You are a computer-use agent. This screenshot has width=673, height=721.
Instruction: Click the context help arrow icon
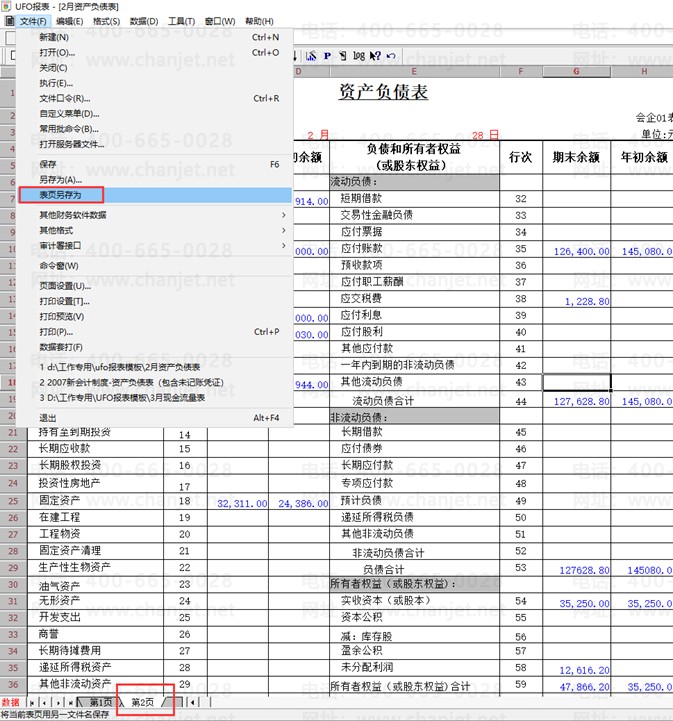tap(375, 56)
